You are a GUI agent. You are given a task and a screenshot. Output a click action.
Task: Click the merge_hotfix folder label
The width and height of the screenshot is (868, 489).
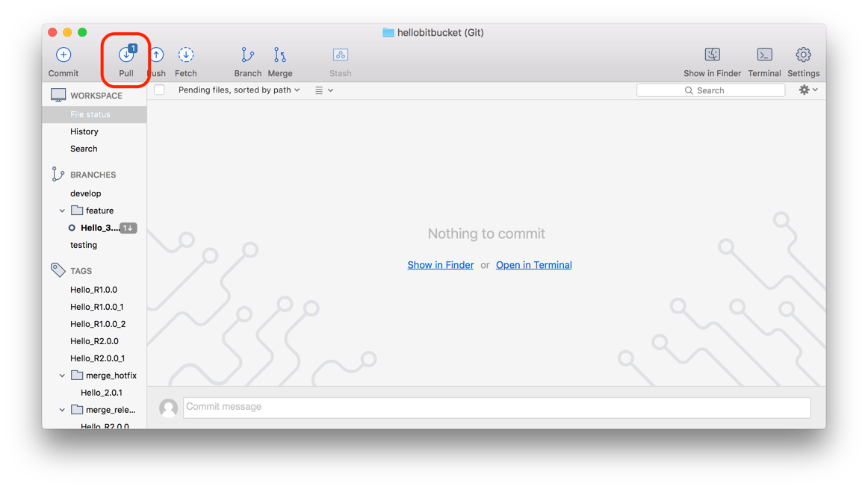point(111,376)
